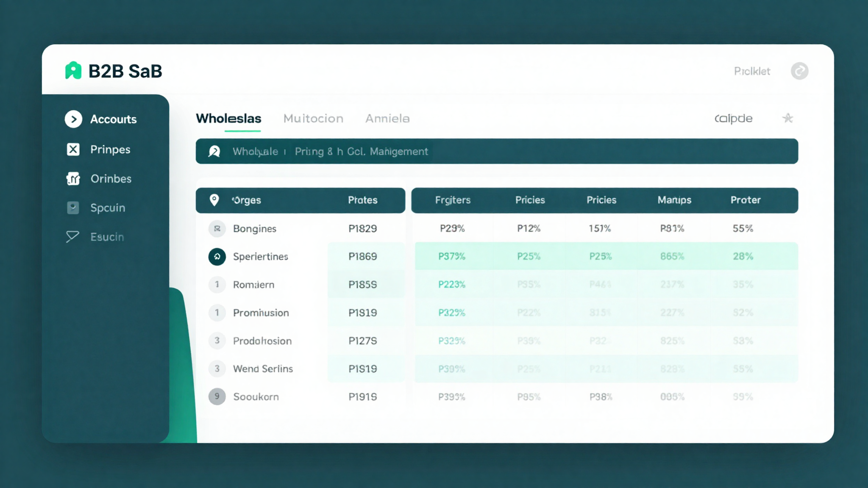The image size is (868, 488).
Task: Click the Wholesale breadcrumb link
Action: tap(255, 151)
